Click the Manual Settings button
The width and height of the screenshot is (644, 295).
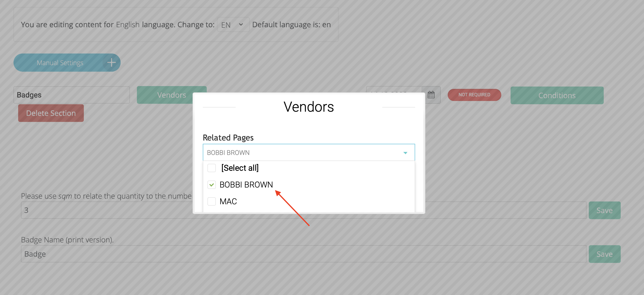(x=60, y=63)
